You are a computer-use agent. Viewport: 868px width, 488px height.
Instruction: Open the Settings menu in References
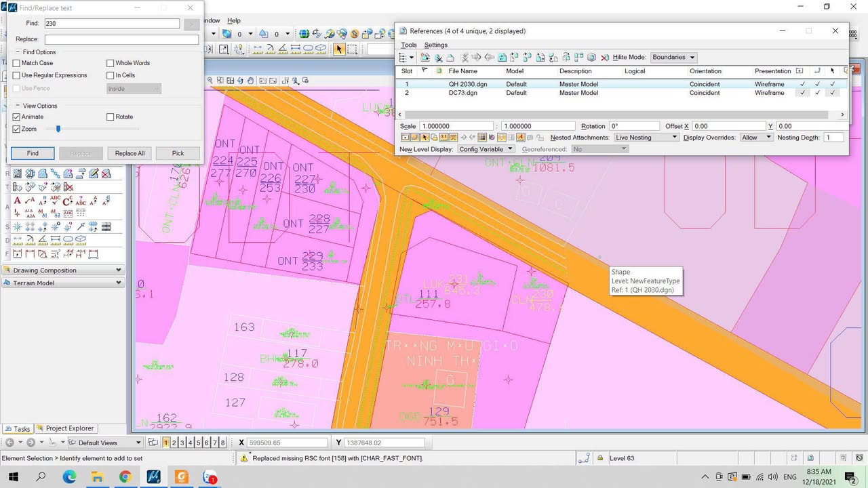tap(436, 45)
